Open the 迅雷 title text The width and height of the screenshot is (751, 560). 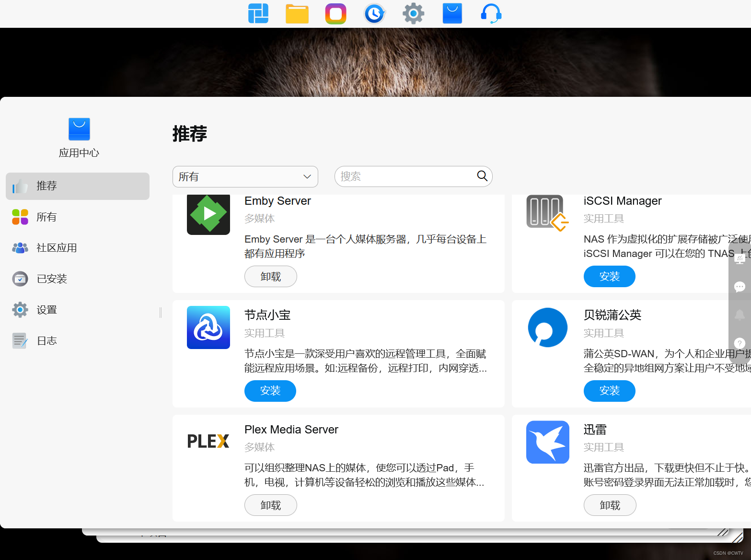click(595, 430)
